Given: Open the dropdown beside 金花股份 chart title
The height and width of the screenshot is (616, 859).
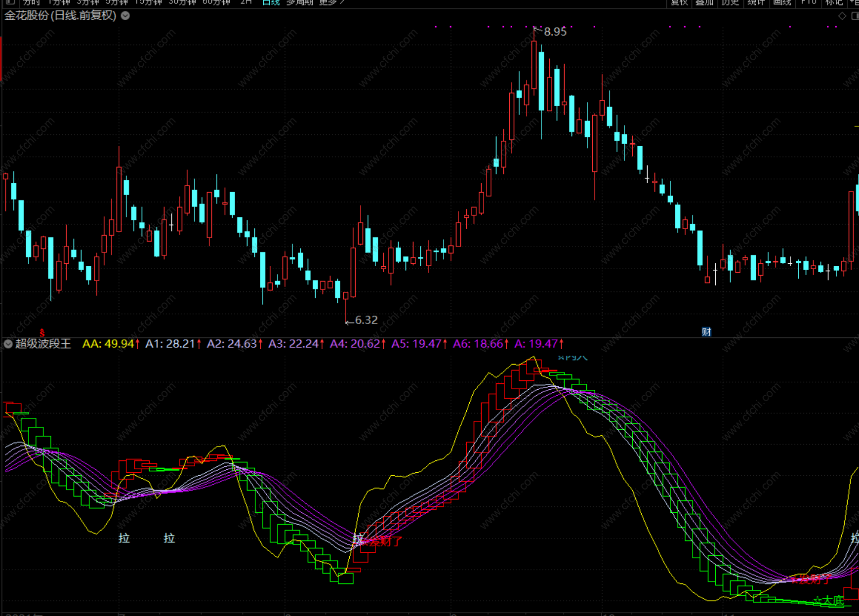Looking at the screenshot, I should click(125, 16).
